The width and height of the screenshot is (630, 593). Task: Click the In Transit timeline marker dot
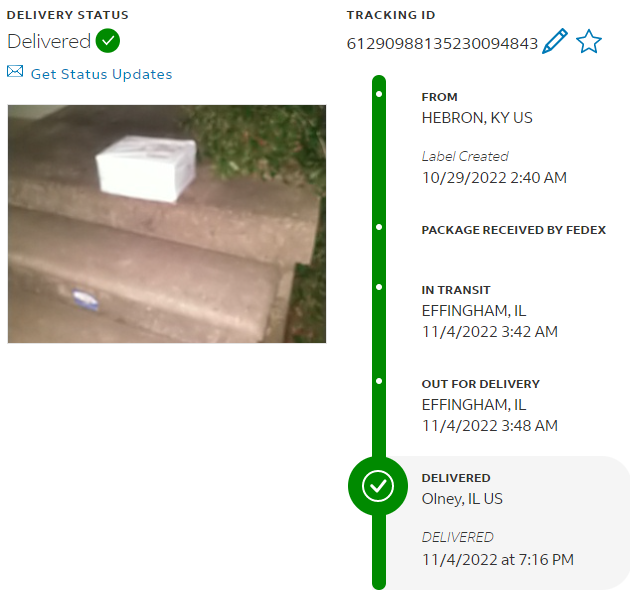click(x=379, y=287)
